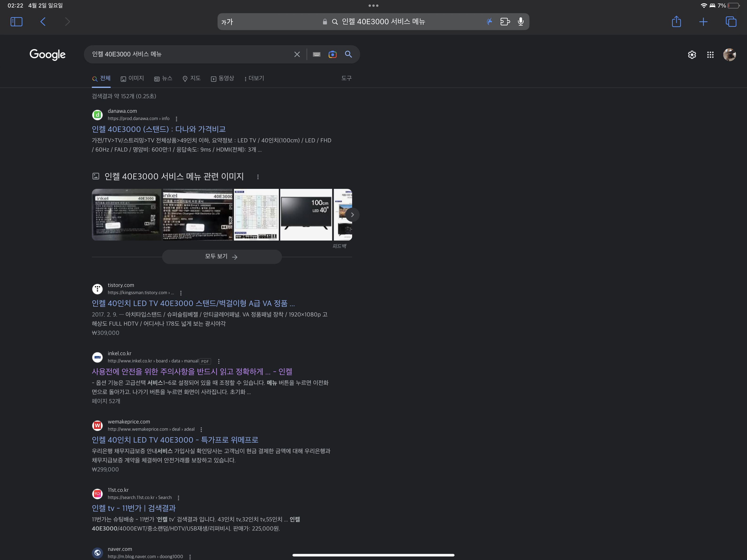Clear the Google search query
747x560 pixels.
click(x=297, y=54)
